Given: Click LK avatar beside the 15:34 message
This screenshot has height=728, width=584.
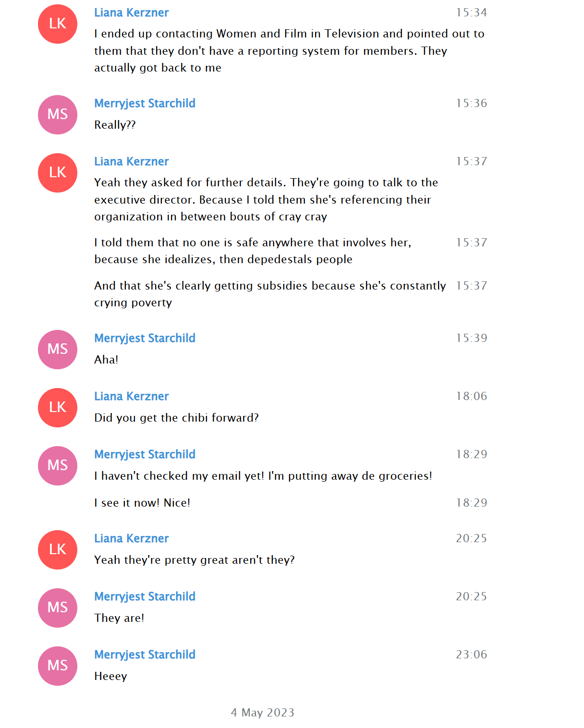Looking at the screenshot, I should [58, 24].
